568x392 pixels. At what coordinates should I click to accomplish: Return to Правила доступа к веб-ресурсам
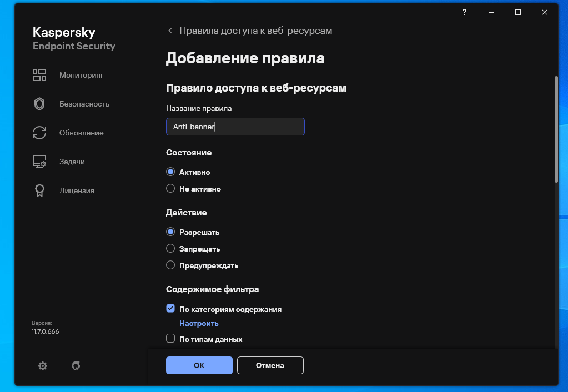pyautogui.click(x=256, y=31)
